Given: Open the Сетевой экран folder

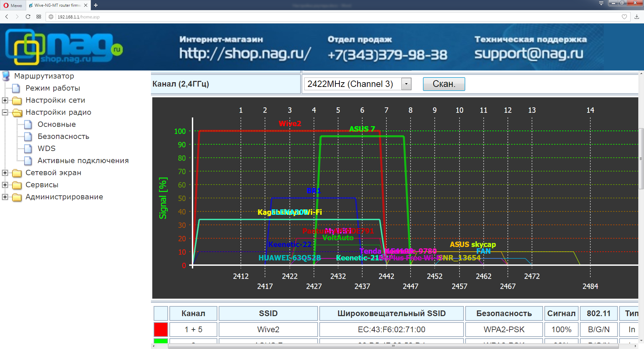Looking at the screenshot, I should 53,172.
